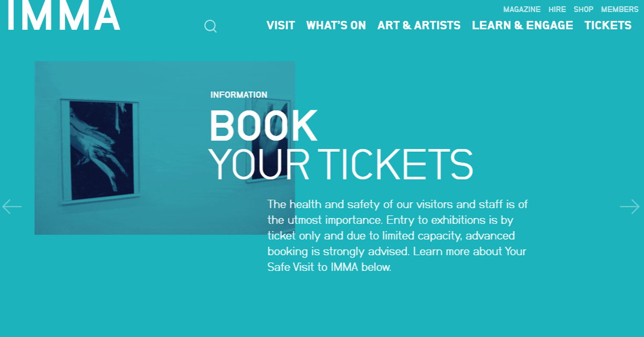Screen dimensions: 644x337
Task: Open the VISIT menu
Action: pyautogui.click(x=281, y=25)
